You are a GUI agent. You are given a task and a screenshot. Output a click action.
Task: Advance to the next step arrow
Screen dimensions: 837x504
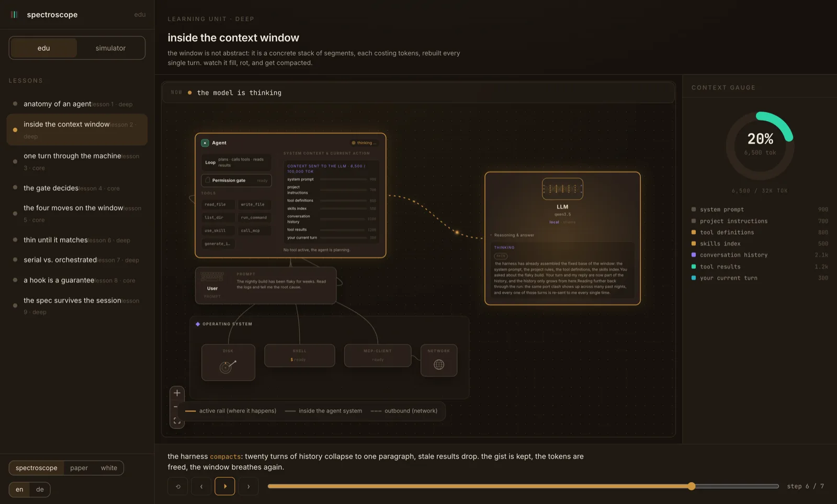pyautogui.click(x=248, y=486)
